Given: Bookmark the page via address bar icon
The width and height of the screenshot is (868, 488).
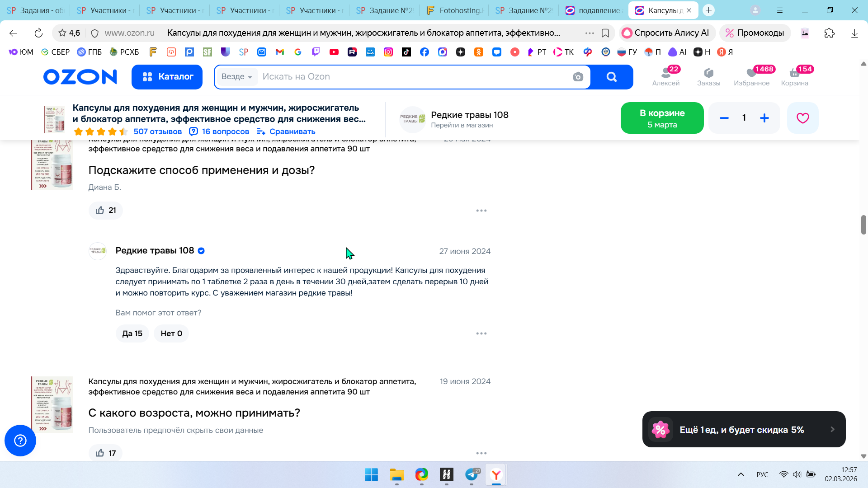Looking at the screenshot, I should point(605,33).
